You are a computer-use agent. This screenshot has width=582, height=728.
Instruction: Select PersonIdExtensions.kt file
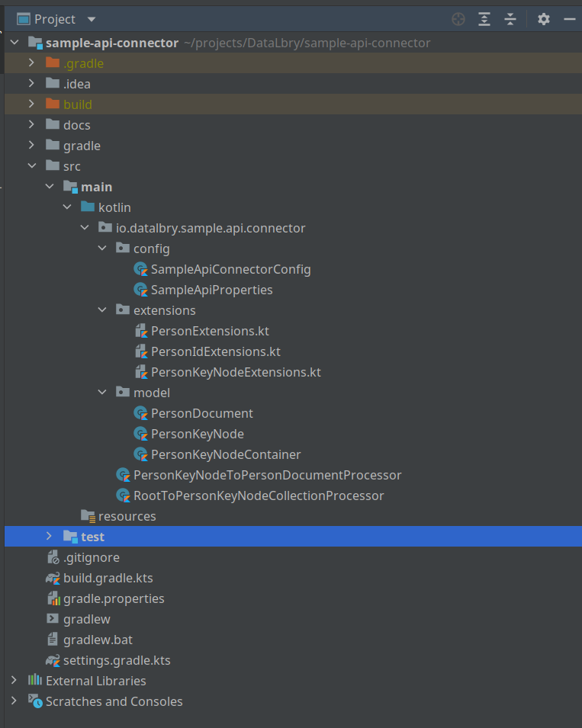click(215, 351)
